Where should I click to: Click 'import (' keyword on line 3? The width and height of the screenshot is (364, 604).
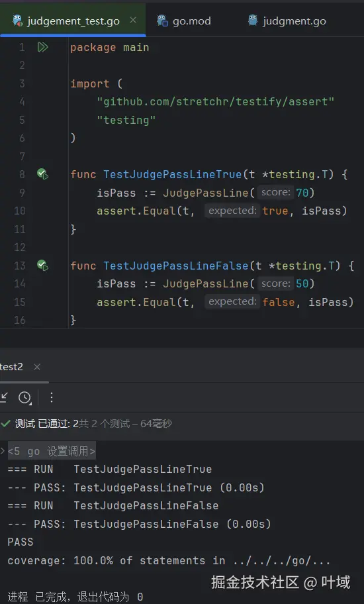pos(96,84)
